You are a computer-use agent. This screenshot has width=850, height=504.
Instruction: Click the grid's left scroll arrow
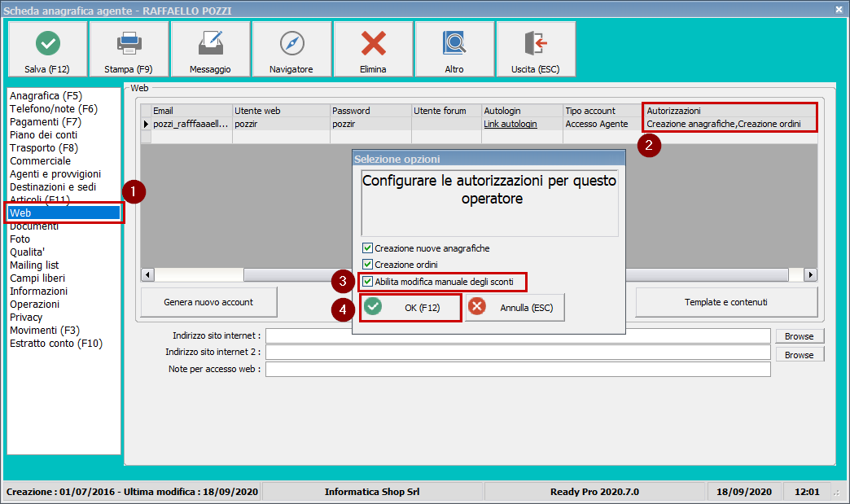coord(147,274)
